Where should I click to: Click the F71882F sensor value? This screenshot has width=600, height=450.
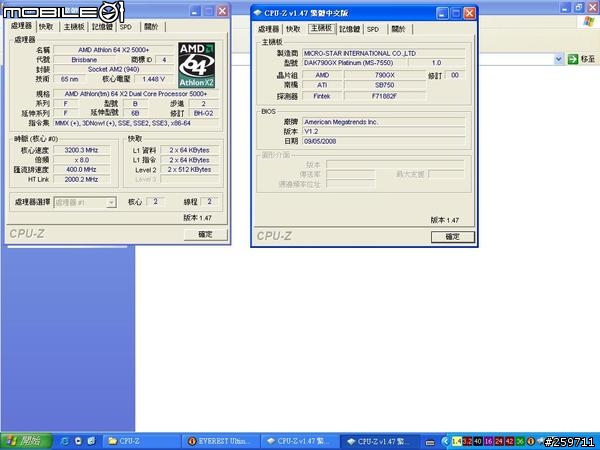click(x=385, y=96)
